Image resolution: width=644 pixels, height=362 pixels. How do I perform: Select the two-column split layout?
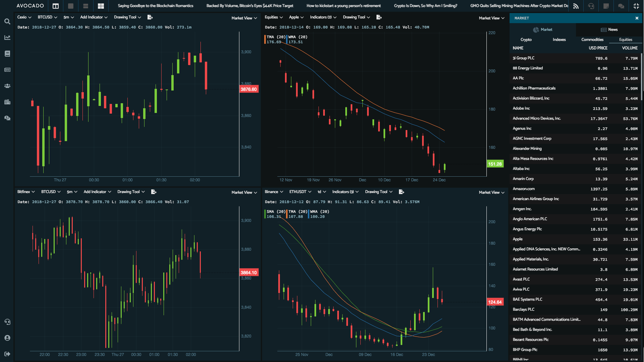(x=56, y=6)
